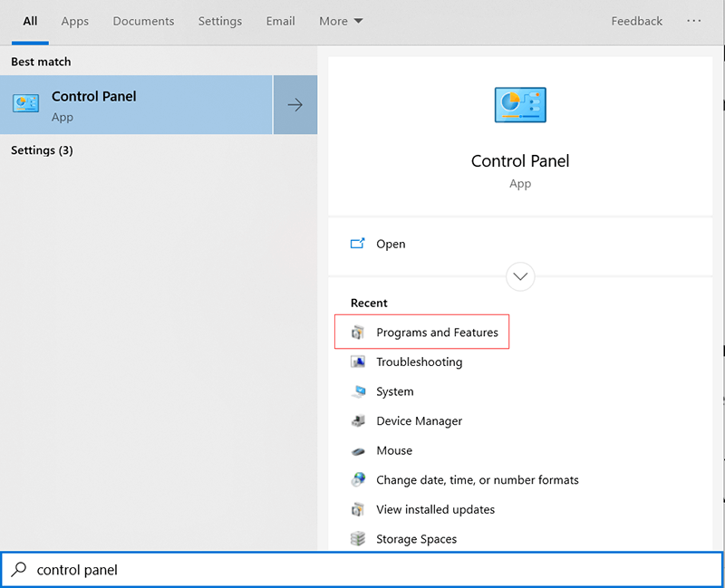
Task: Expand more actions with the chevron circle
Action: click(x=520, y=276)
